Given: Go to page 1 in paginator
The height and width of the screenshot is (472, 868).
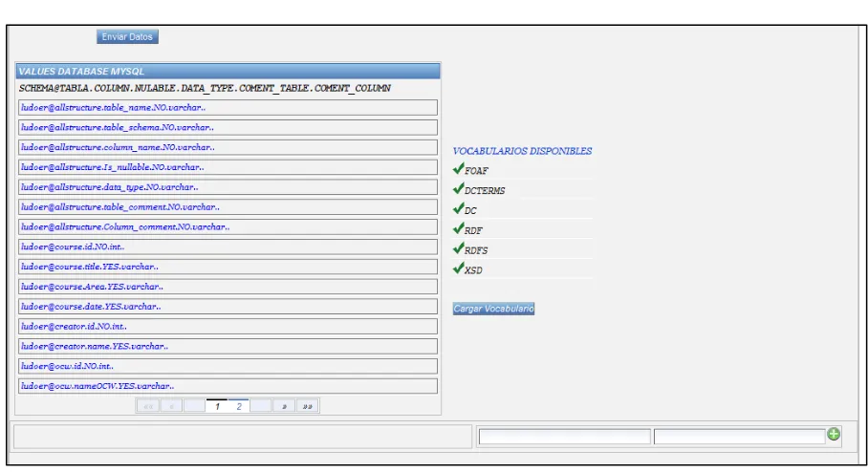Looking at the screenshot, I should pos(216,406).
